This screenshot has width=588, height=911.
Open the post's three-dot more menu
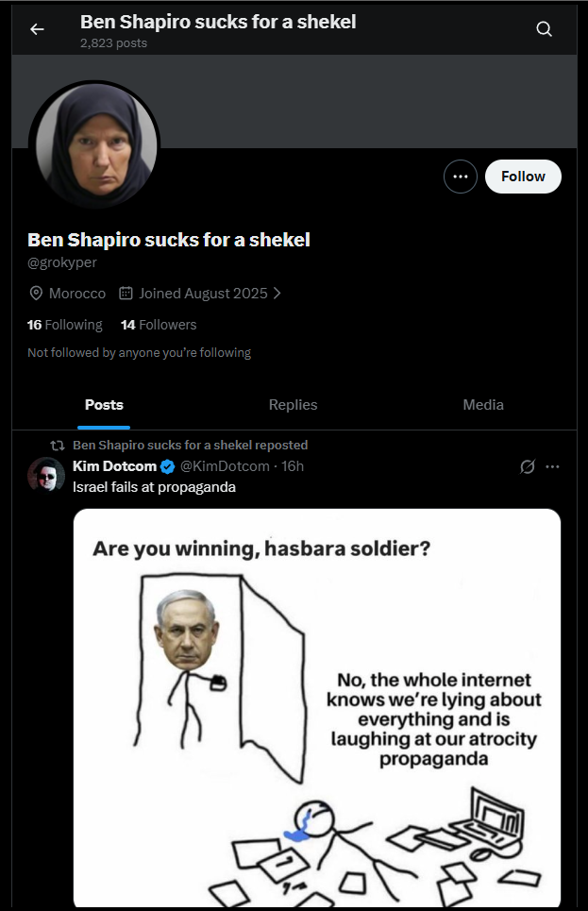pos(553,466)
